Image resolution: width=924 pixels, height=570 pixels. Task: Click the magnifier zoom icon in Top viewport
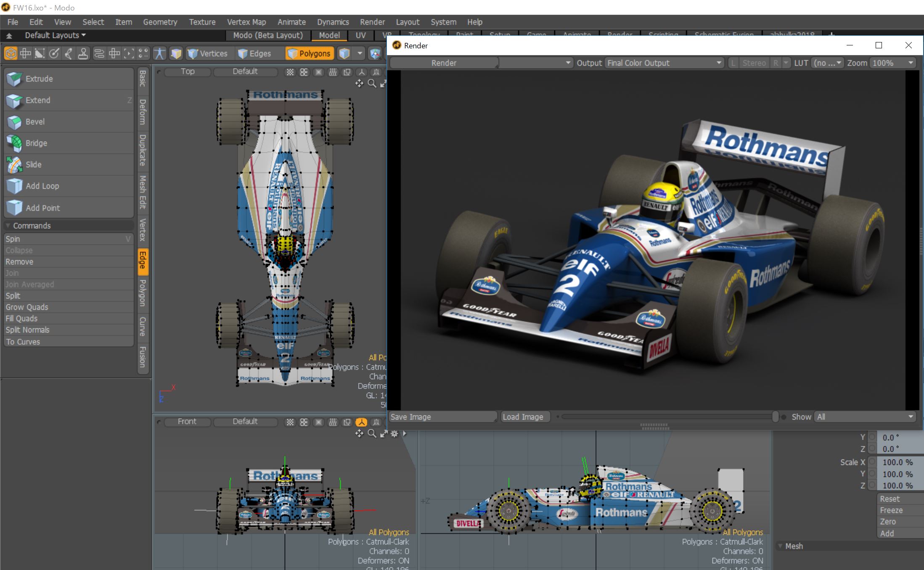tap(372, 83)
